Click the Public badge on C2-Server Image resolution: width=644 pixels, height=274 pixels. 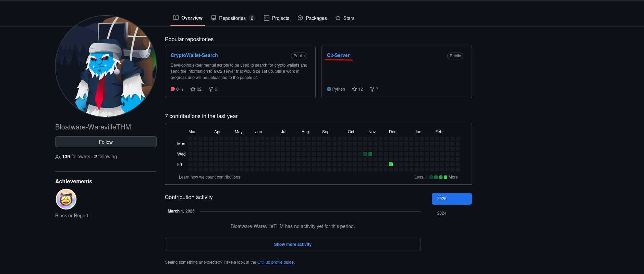coord(455,56)
